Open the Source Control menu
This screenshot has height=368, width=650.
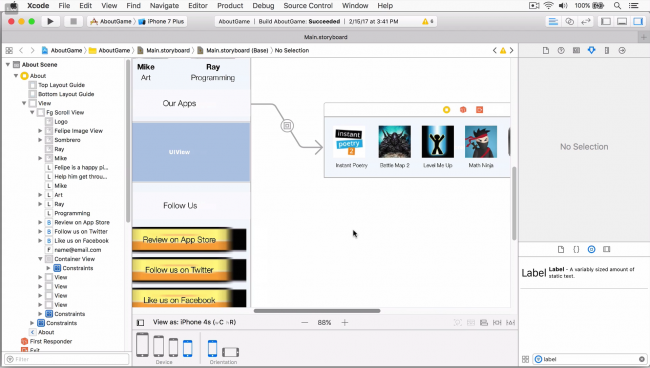[308, 5]
